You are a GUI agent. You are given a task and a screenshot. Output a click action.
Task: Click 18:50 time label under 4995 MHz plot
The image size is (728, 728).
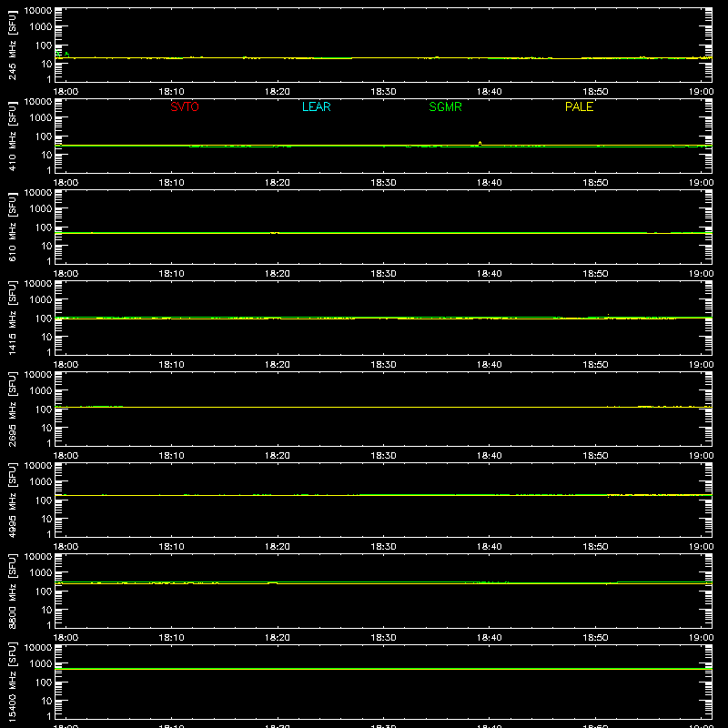point(595,547)
